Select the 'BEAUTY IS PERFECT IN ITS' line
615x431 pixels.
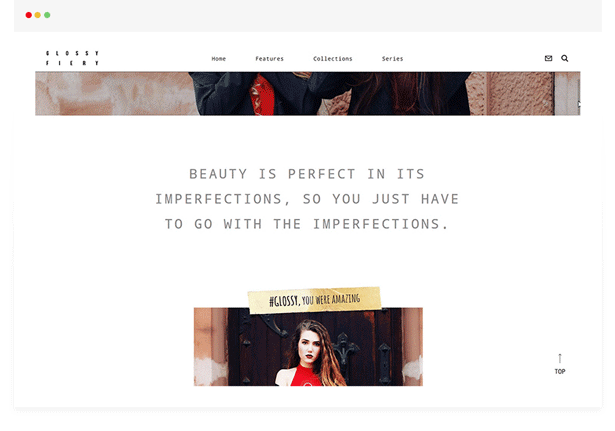point(307,174)
